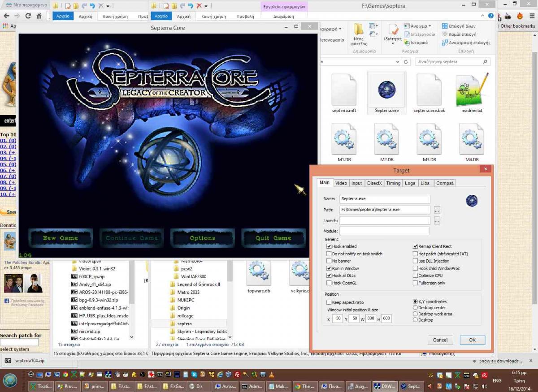Open Explorer help via the blue question icon
The height and width of the screenshot is (392, 538).
(491, 16)
